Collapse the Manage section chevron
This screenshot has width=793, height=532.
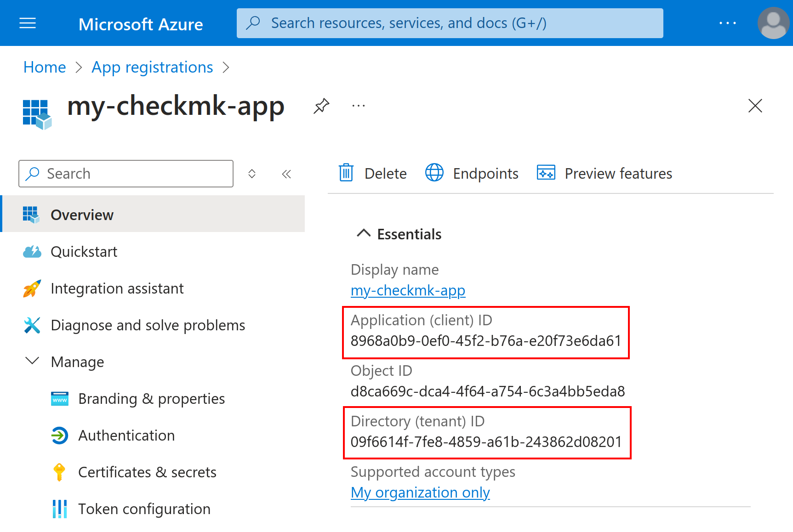point(32,361)
